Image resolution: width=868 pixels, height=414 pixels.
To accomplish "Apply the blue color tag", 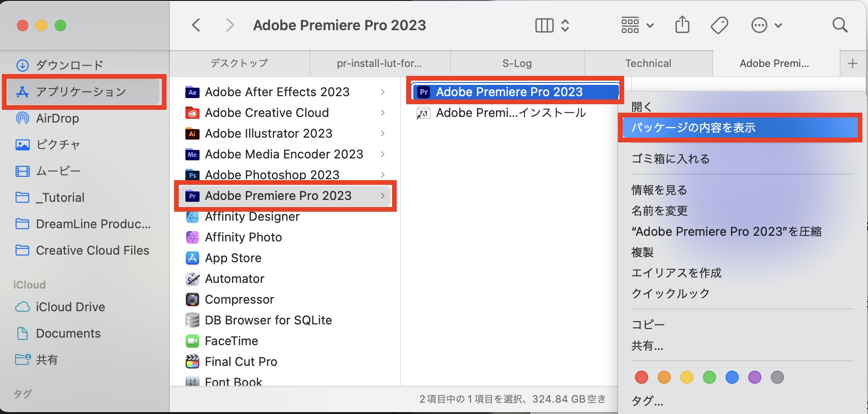I will (732, 377).
